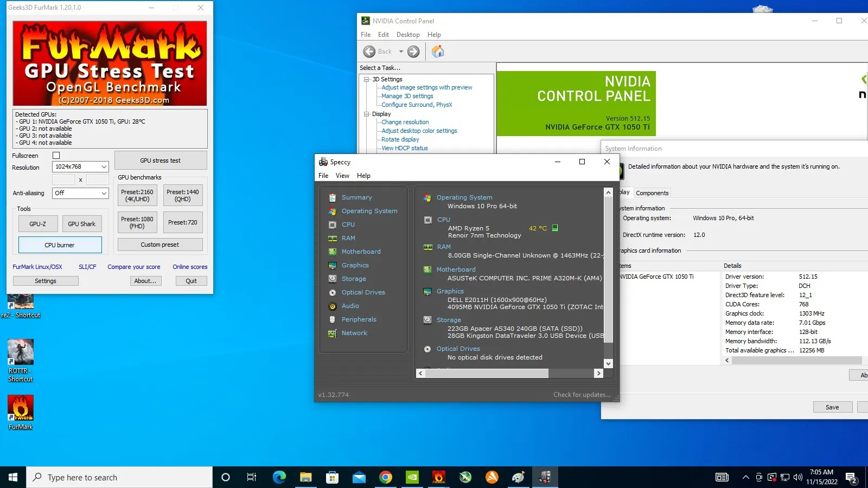868x488 pixels.
Task: Open Adjust image settings with preview
Action: (x=427, y=87)
